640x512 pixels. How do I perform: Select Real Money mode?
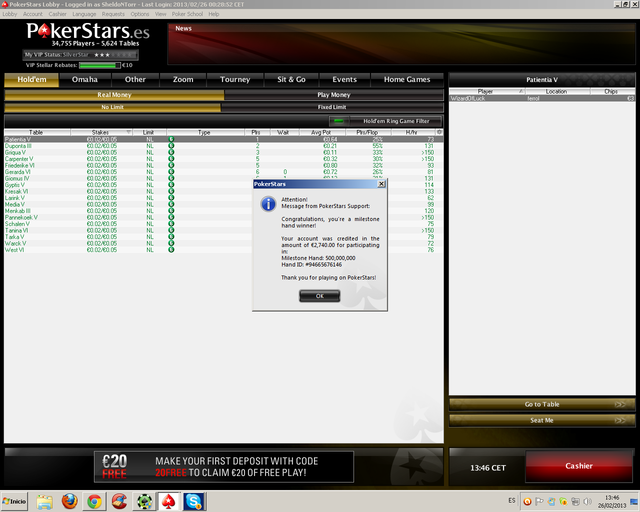[x=114, y=95]
